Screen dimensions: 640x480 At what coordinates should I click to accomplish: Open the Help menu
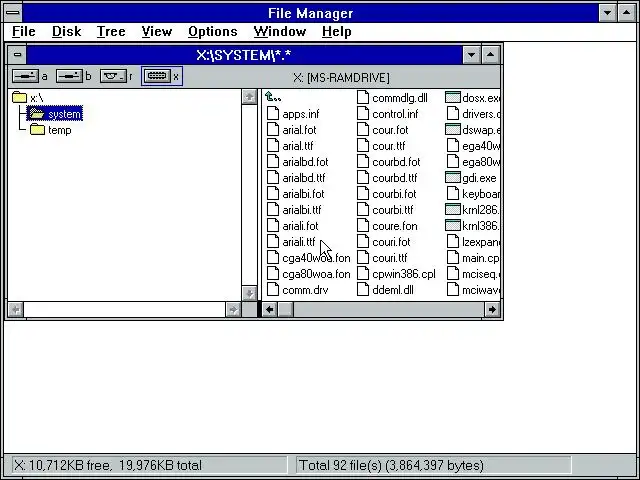click(x=336, y=32)
